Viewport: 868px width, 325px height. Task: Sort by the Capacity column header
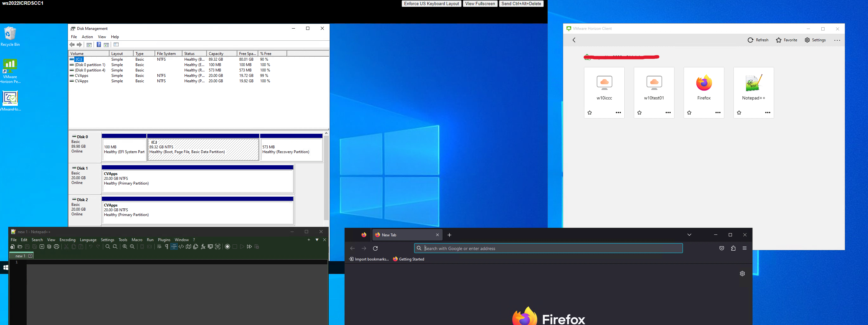point(221,54)
